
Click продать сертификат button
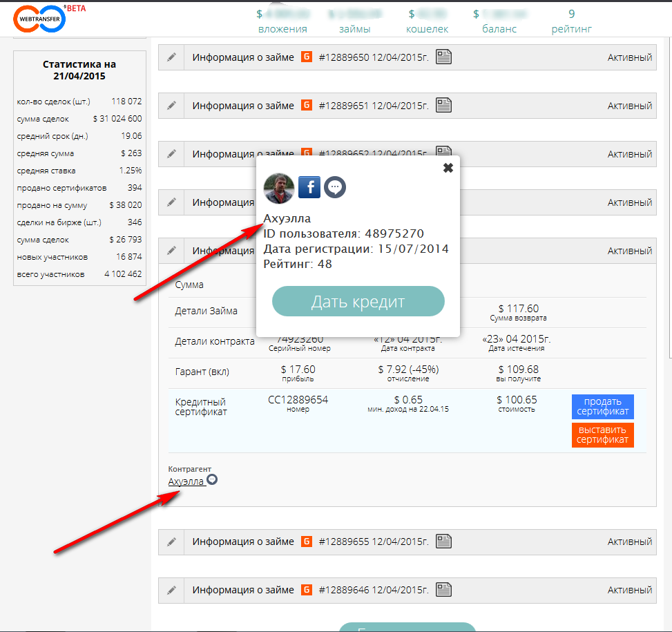point(602,407)
